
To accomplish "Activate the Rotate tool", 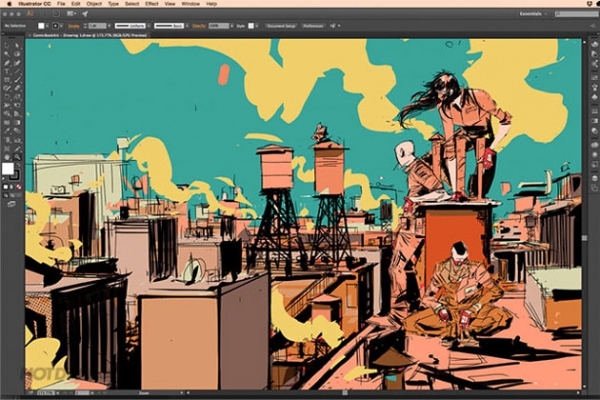I will pyautogui.click(x=7, y=97).
